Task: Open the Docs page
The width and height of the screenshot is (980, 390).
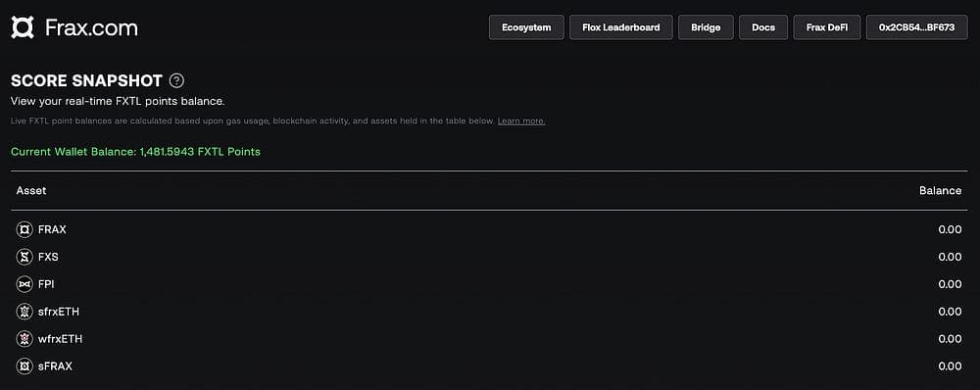Action: (x=763, y=27)
